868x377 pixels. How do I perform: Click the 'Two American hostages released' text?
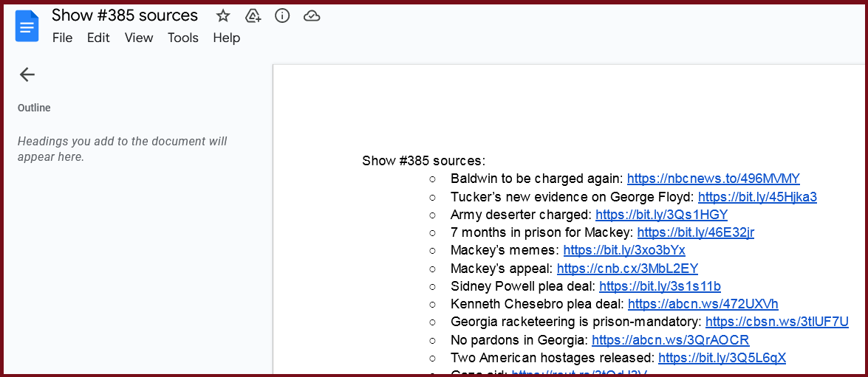pyautogui.click(x=553, y=358)
